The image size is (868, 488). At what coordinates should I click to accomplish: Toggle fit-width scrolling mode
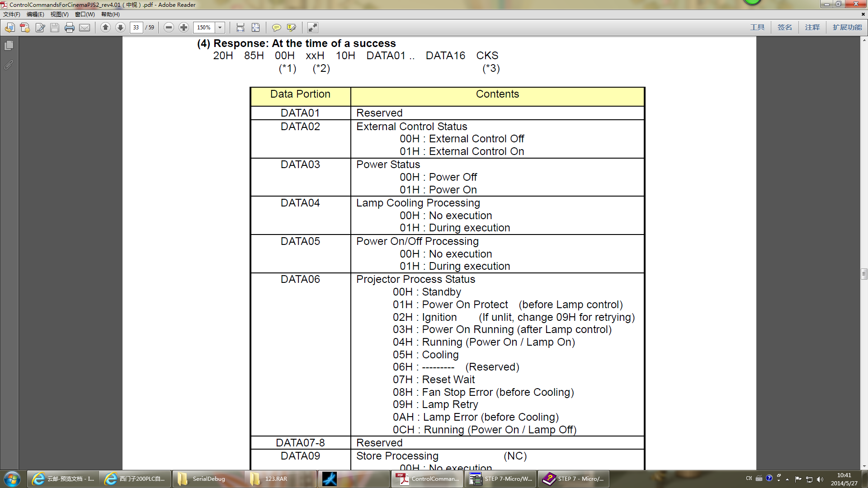tap(241, 28)
